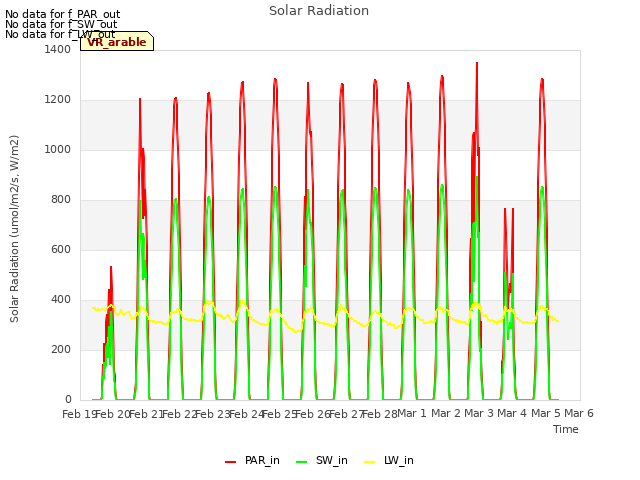The image size is (640, 480).
Task: Select the 'No data for f_PAR_out' message
Action: pyautogui.click(x=62, y=14)
